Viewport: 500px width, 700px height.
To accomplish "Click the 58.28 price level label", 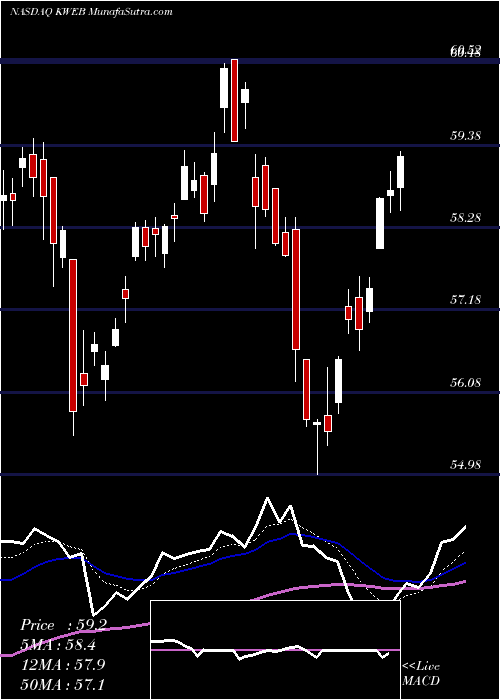I will click(465, 218).
